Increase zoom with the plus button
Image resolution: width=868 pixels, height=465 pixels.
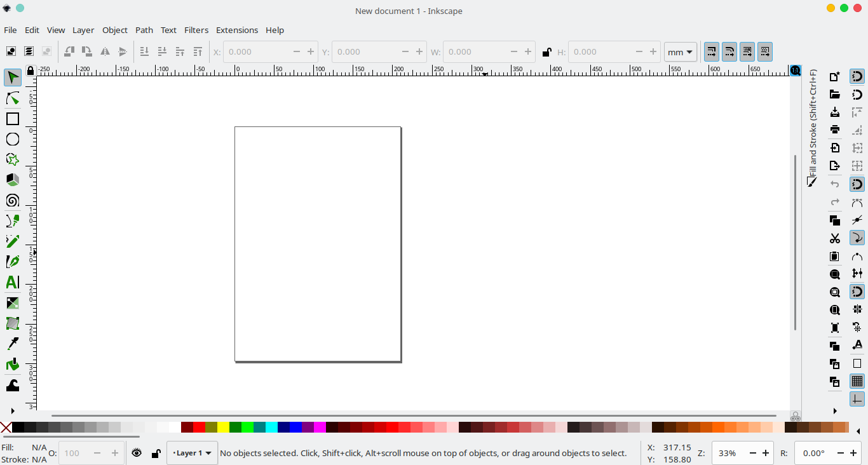[x=766, y=453]
